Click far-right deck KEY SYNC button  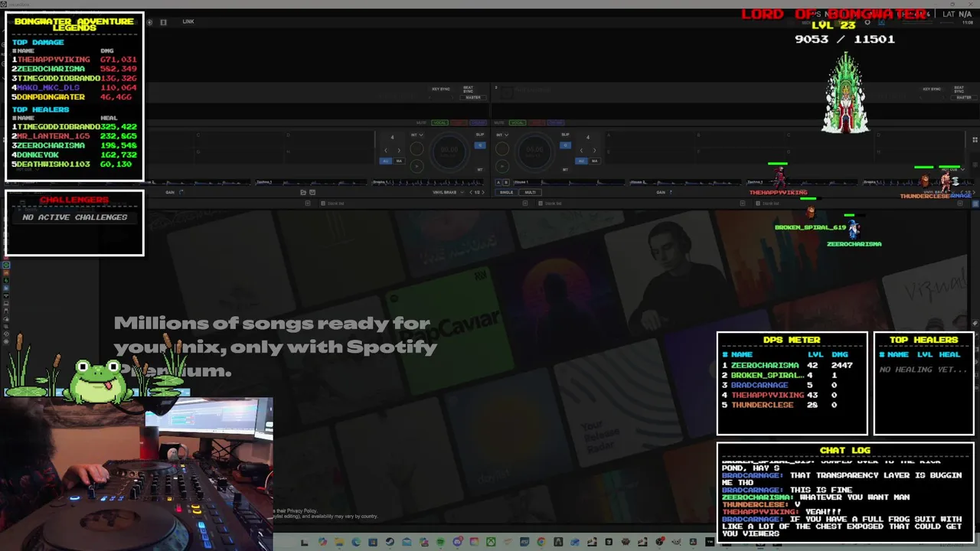(932, 90)
